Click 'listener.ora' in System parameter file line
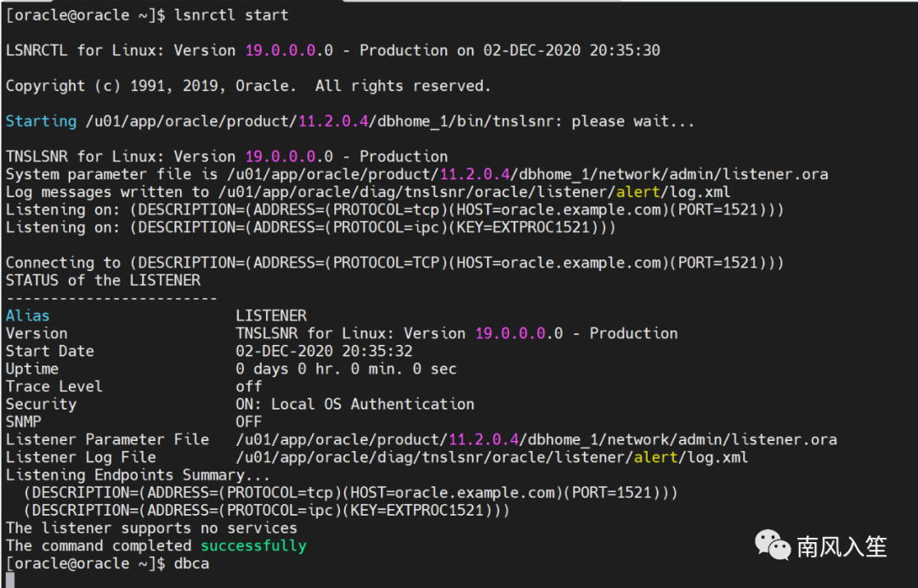The image size is (918, 588). pos(775,174)
